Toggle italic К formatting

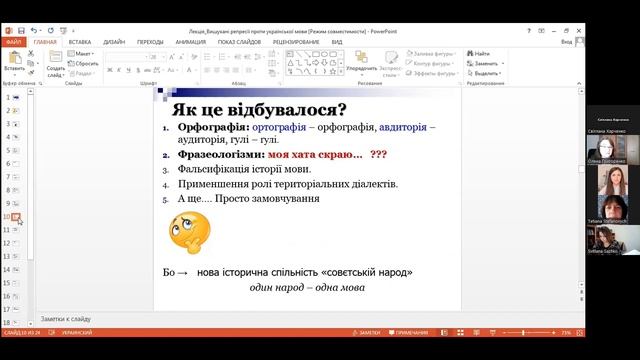coord(119,70)
